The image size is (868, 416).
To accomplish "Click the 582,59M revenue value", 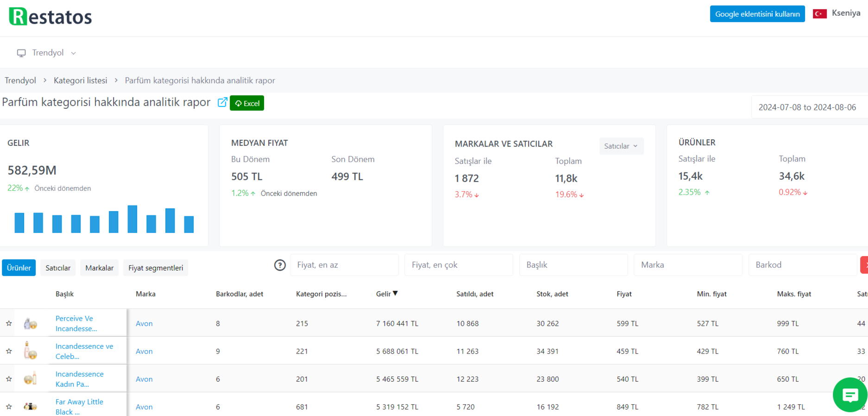I will tap(32, 170).
